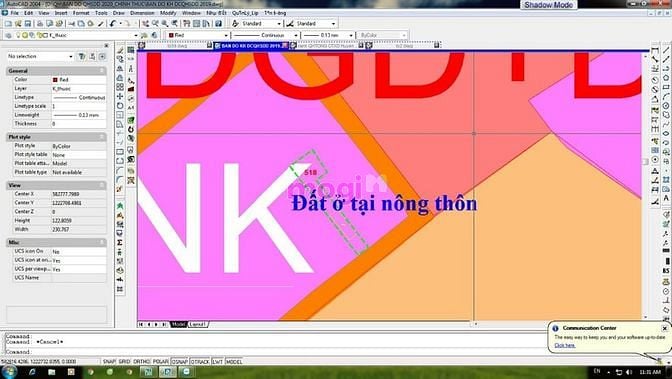
Task: Select the Circle tool in the right draw toolbar
Action: 666,106
